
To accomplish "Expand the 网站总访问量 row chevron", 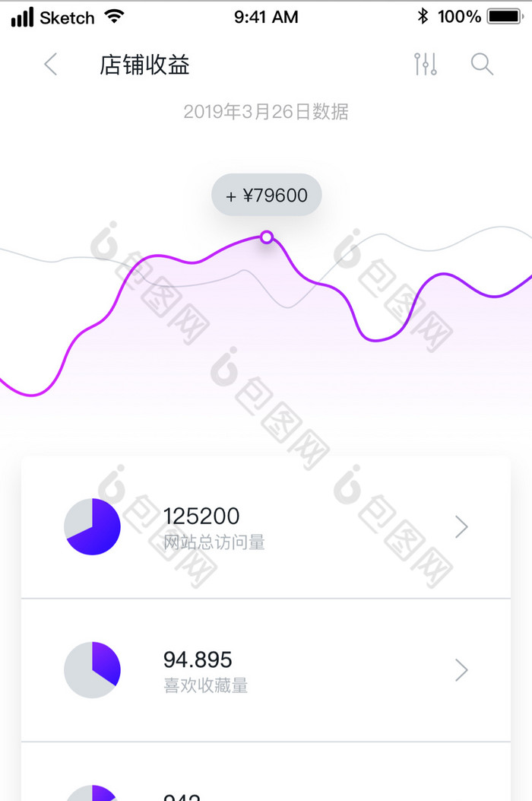I will 461,526.
